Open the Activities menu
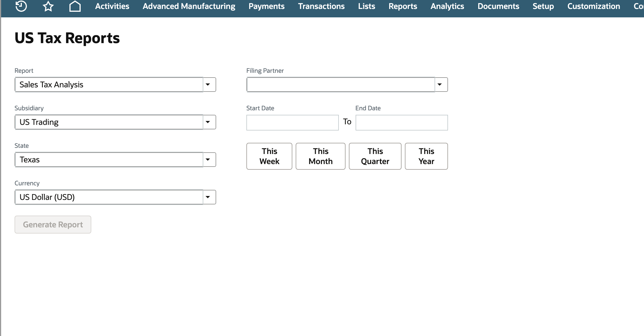644x336 pixels. 112,6
